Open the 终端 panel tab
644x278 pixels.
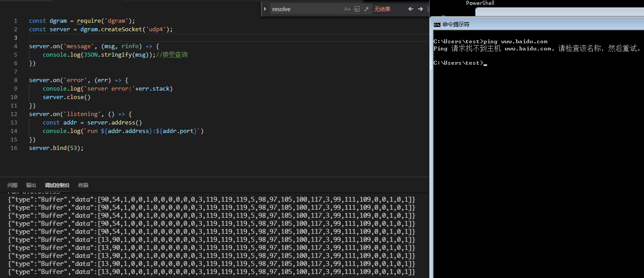(x=83, y=185)
